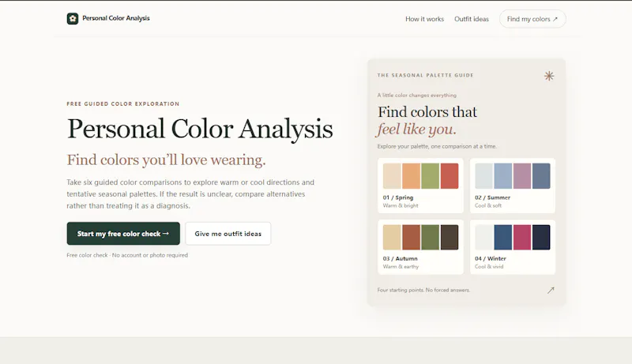Click 'A little color changes everything' text
This screenshot has height=364, width=632.
point(417,96)
